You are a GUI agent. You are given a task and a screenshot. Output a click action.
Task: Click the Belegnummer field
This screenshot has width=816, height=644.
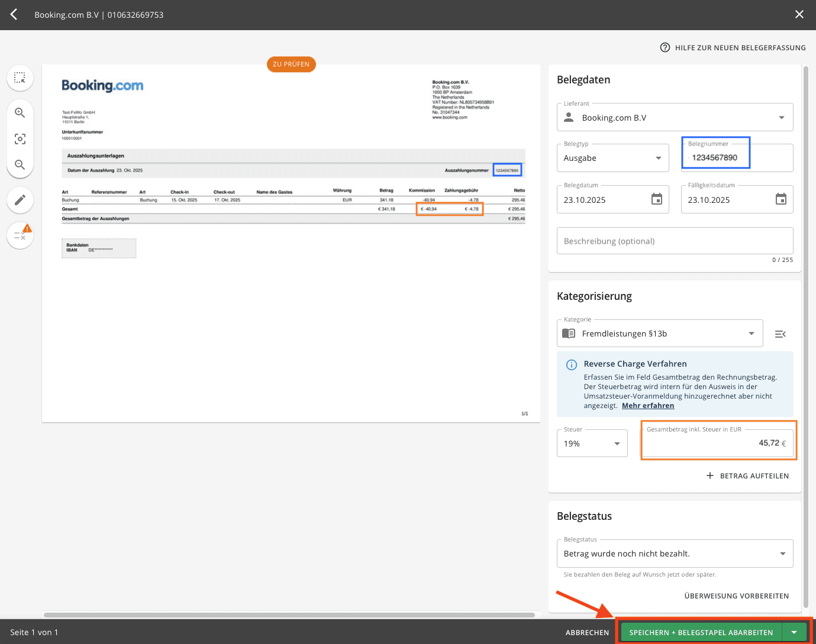coord(737,158)
